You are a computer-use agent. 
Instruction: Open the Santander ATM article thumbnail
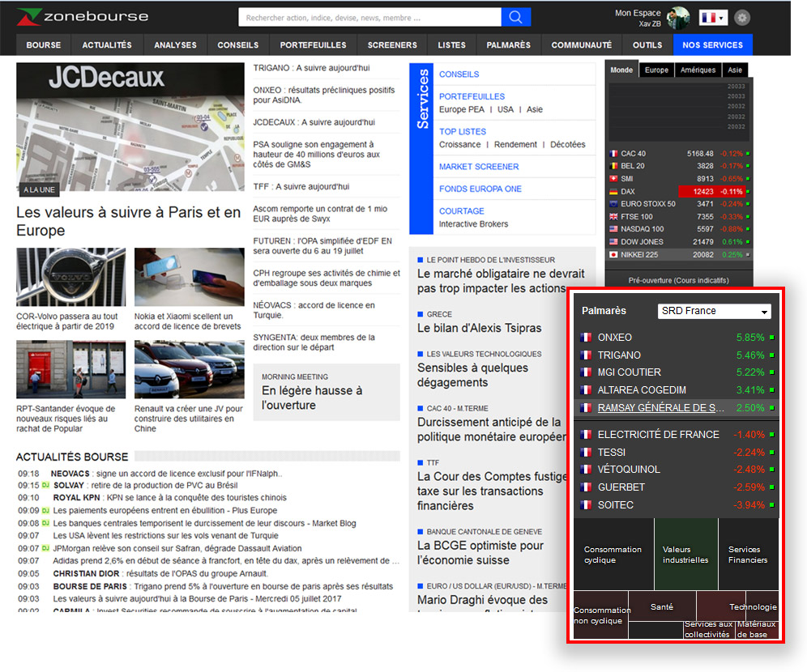pos(71,369)
